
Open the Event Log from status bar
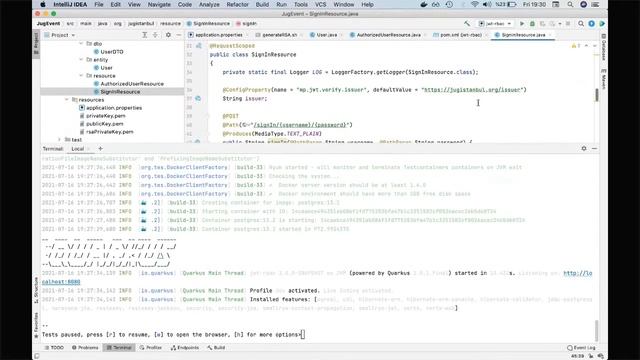581,348
